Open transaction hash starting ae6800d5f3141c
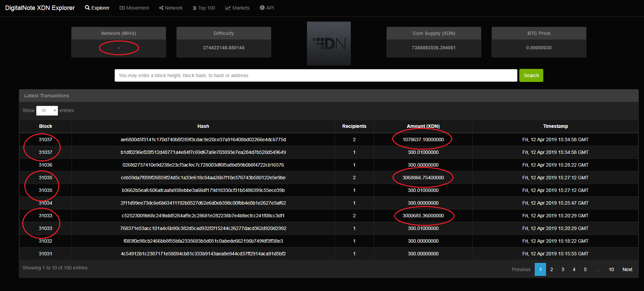This screenshot has height=291, width=644. pyautogui.click(x=203, y=140)
